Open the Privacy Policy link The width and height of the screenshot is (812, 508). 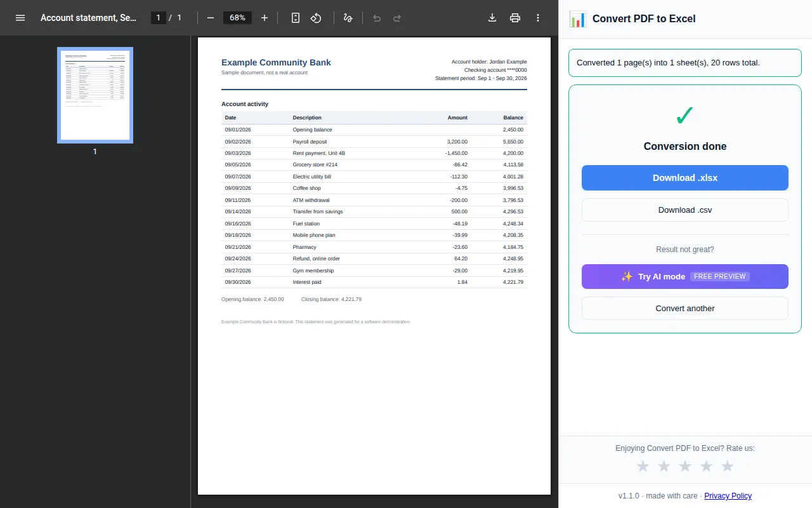point(728,496)
